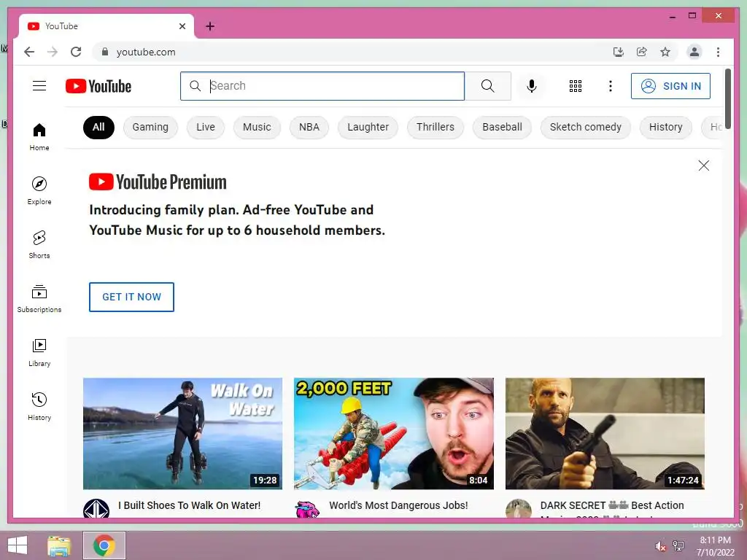Click the install app icon in address bar
The height and width of the screenshot is (560, 747).
(x=619, y=52)
